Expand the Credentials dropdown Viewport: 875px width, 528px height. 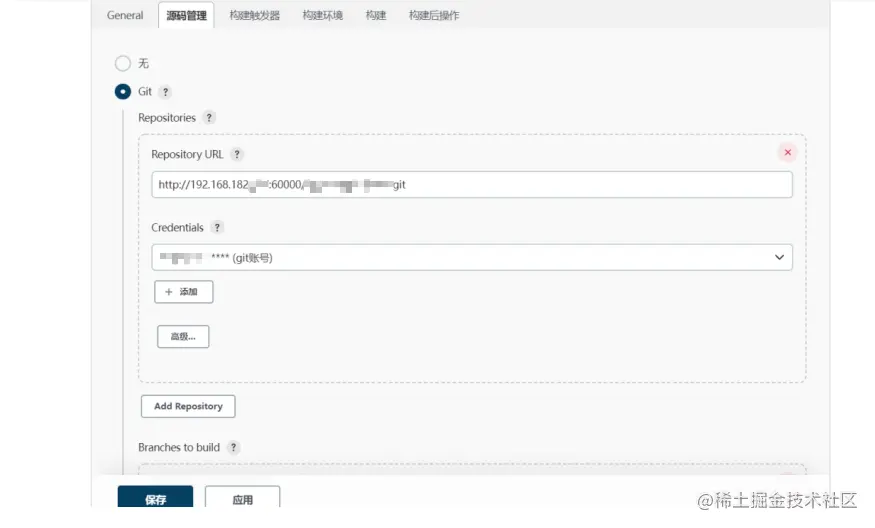tap(472, 257)
